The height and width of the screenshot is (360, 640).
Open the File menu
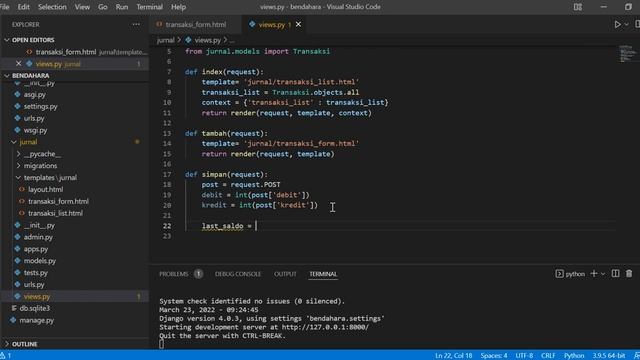(x=4, y=7)
